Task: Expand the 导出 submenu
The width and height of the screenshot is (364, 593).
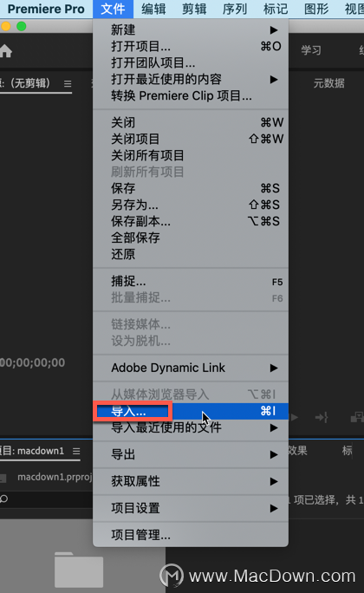Action: coord(191,454)
